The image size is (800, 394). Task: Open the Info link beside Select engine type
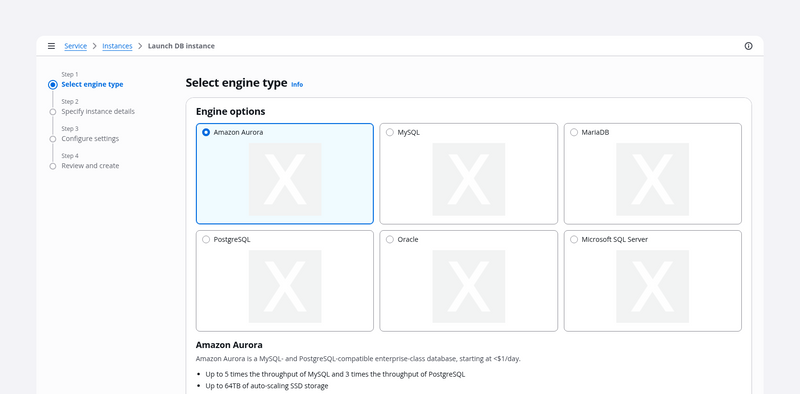[x=297, y=85]
